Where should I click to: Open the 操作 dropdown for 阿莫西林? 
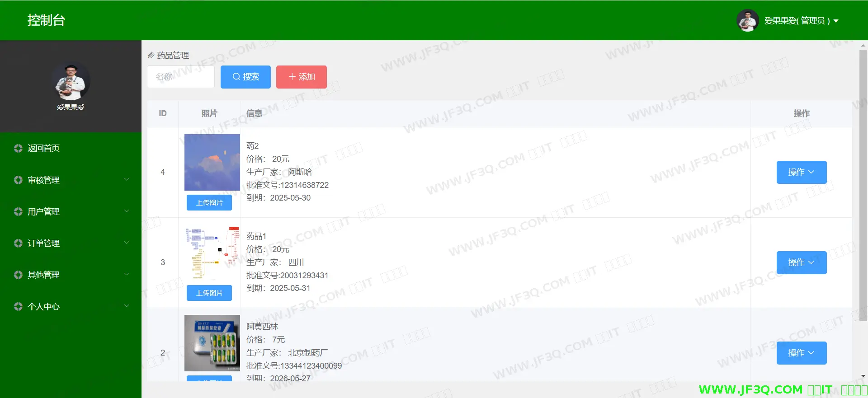point(801,353)
